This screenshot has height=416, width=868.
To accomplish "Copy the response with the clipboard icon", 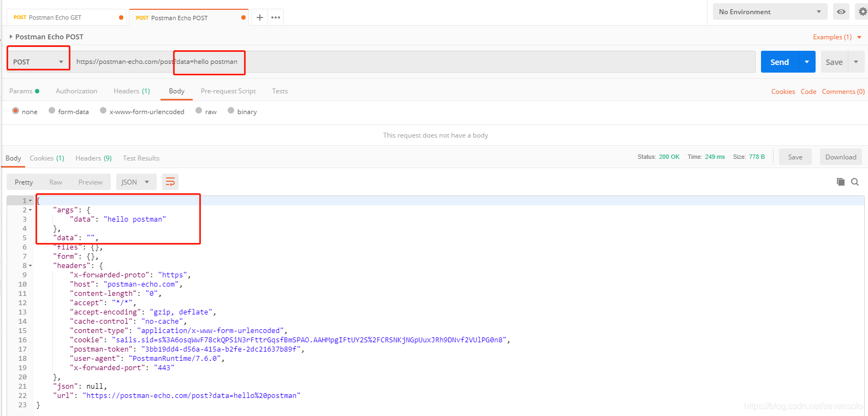I will coord(841,182).
